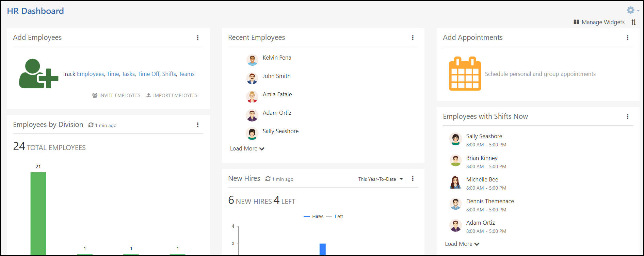The height and width of the screenshot is (256, 644).
Task: Click Adam Ortiz's avatar in Shifts Now
Action: [455, 225]
